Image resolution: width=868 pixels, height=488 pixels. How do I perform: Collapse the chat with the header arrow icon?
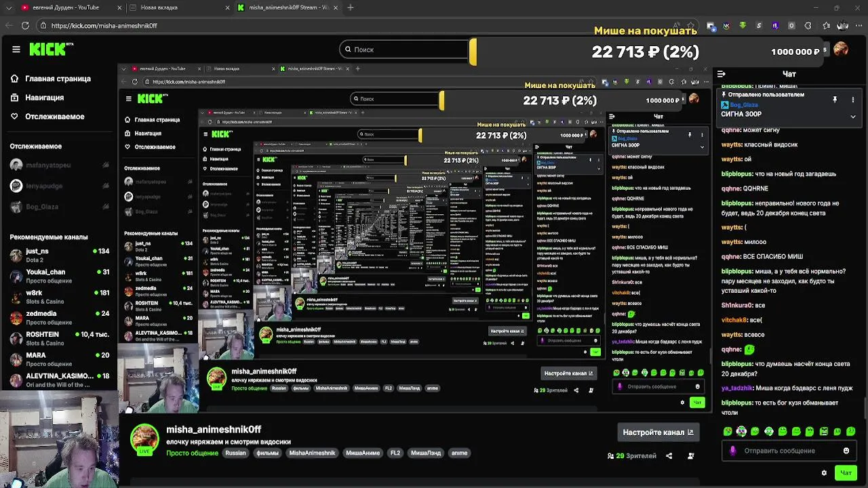tap(722, 74)
